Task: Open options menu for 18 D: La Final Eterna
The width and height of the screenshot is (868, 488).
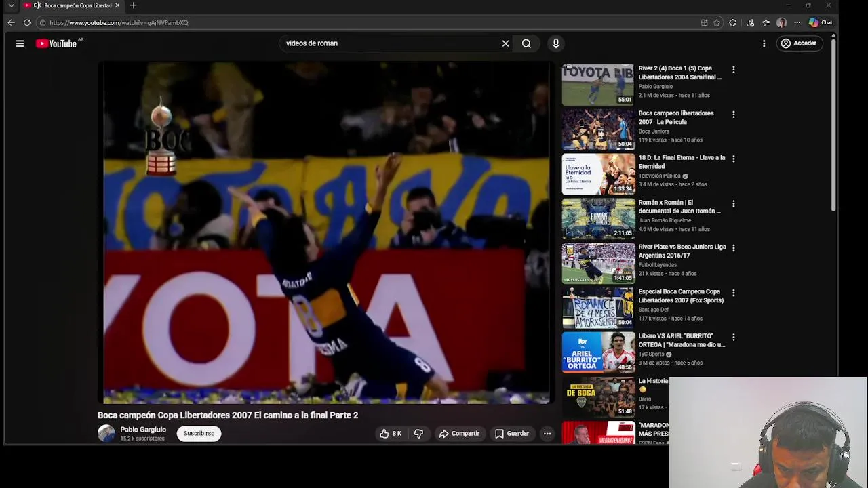Action: coord(733,159)
